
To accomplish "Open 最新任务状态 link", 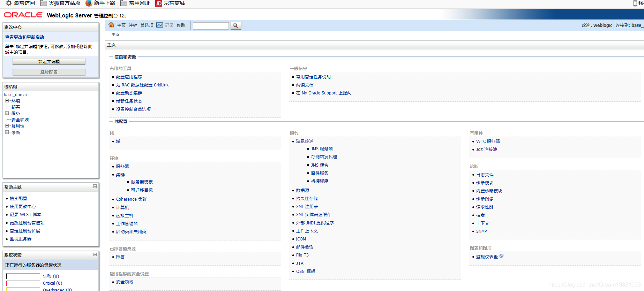I will (x=129, y=101).
